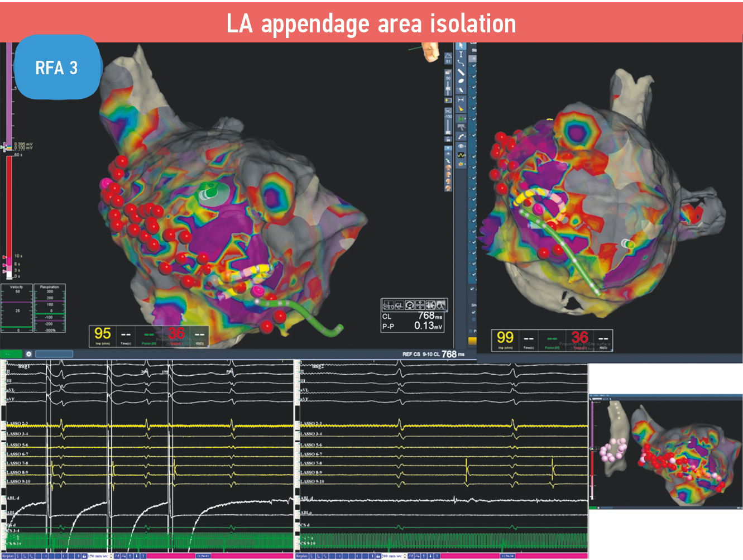Open the eye visibility tool
Viewport: 743px width, 560px height.
click(x=461, y=146)
